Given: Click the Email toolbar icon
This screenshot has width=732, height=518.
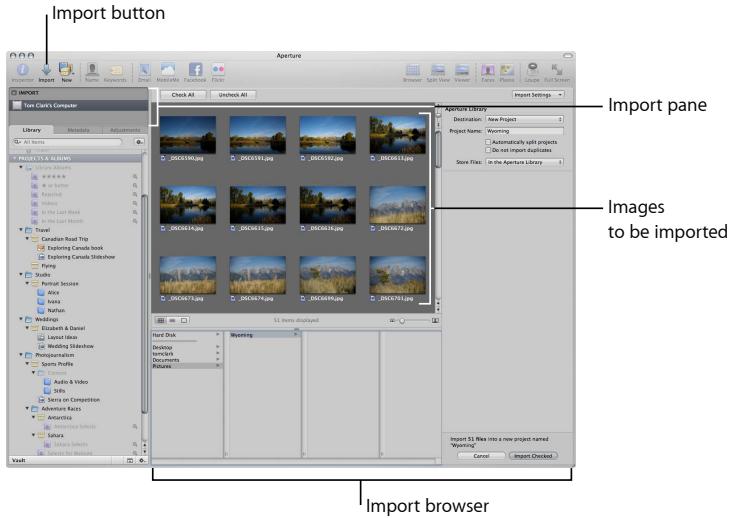Looking at the screenshot, I should point(145,70).
